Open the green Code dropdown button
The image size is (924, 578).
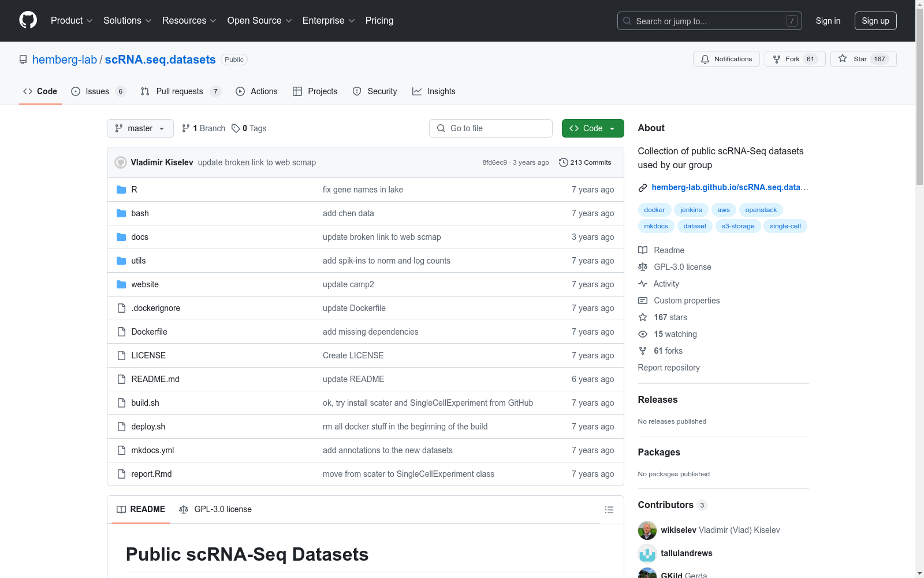click(x=593, y=128)
